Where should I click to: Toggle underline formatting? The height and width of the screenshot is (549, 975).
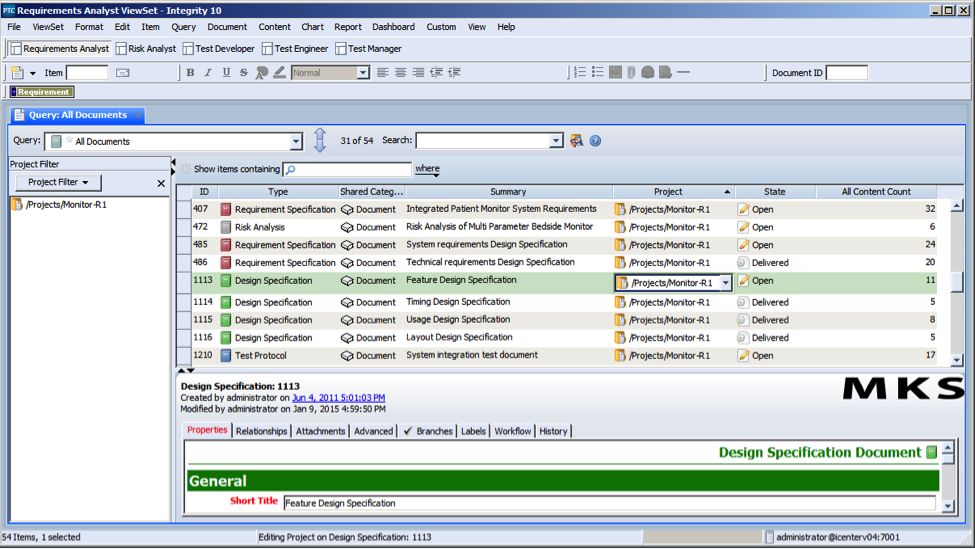[226, 73]
